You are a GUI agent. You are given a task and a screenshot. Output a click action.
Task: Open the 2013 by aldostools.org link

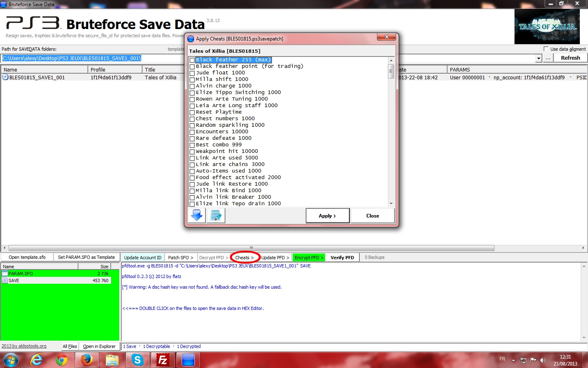pos(24,346)
